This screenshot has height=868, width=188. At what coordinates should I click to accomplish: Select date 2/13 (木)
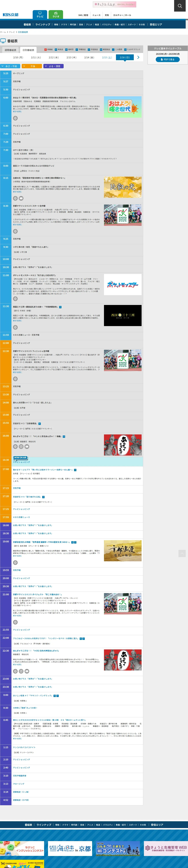pyautogui.click(x=71, y=57)
